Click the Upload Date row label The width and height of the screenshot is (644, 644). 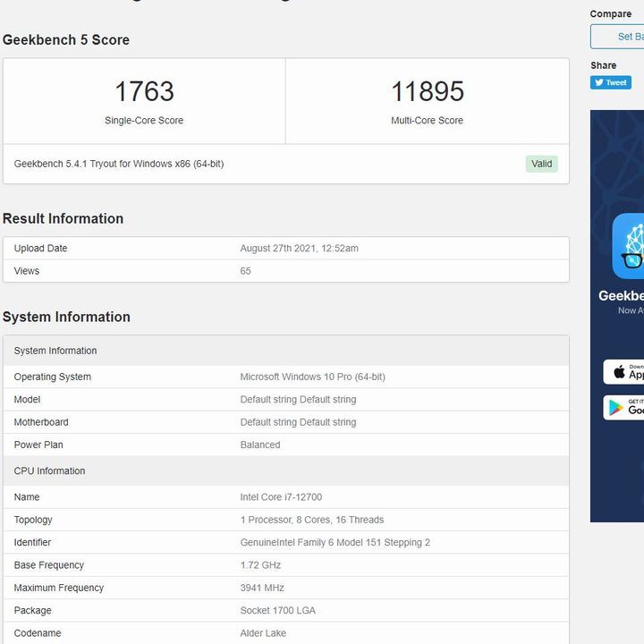(x=40, y=248)
